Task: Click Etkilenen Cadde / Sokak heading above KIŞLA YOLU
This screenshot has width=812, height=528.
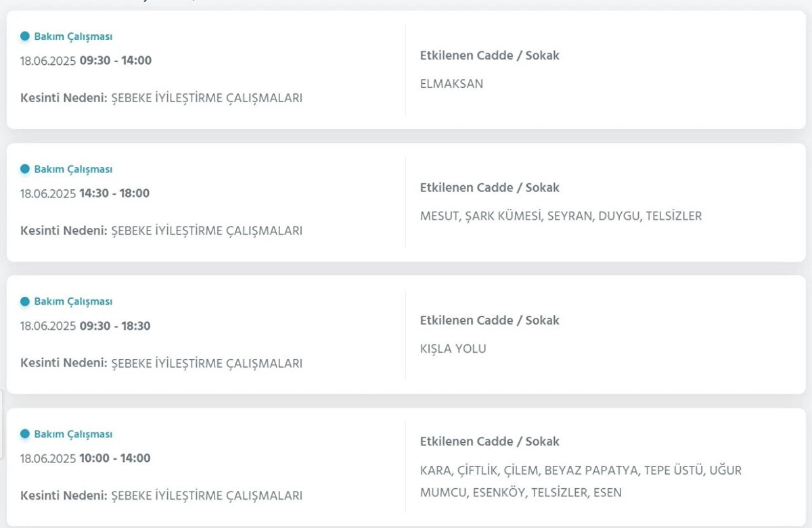Action: (x=489, y=320)
